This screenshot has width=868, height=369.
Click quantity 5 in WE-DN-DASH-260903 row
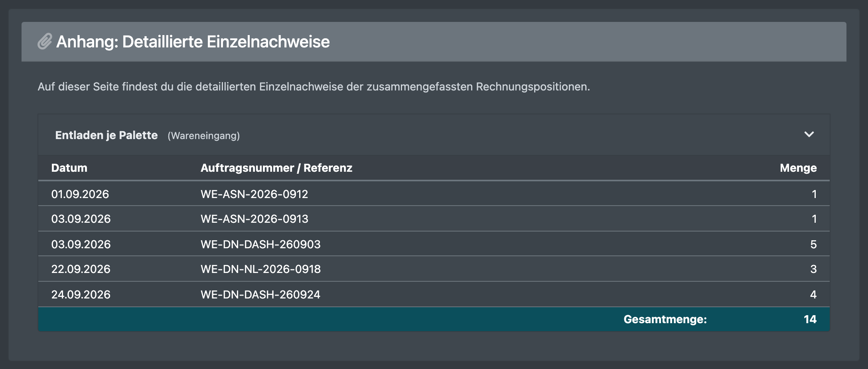point(813,244)
